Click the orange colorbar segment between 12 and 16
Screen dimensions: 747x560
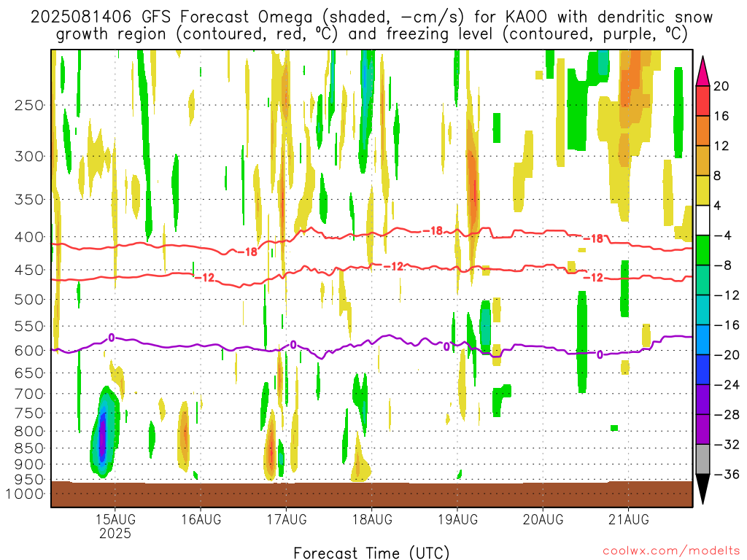point(703,131)
